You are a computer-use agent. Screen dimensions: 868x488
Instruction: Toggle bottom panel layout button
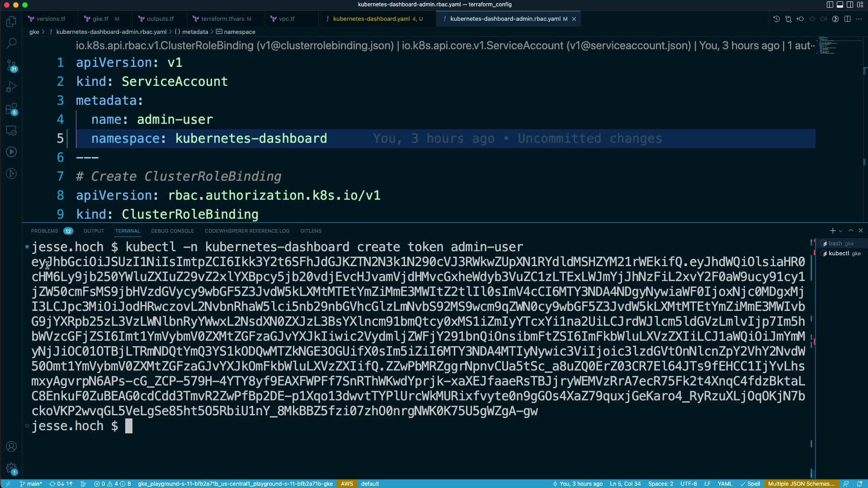(840, 5)
